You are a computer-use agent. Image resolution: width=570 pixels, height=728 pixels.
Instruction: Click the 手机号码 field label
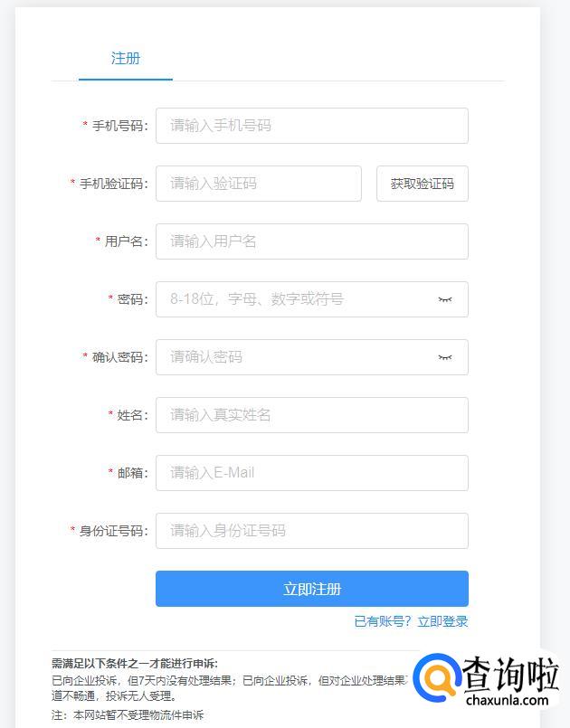[118, 126]
